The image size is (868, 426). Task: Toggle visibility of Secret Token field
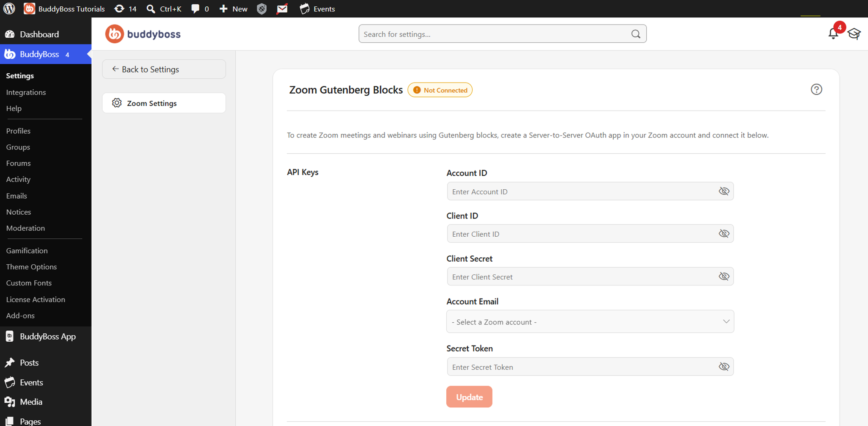coord(724,366)
